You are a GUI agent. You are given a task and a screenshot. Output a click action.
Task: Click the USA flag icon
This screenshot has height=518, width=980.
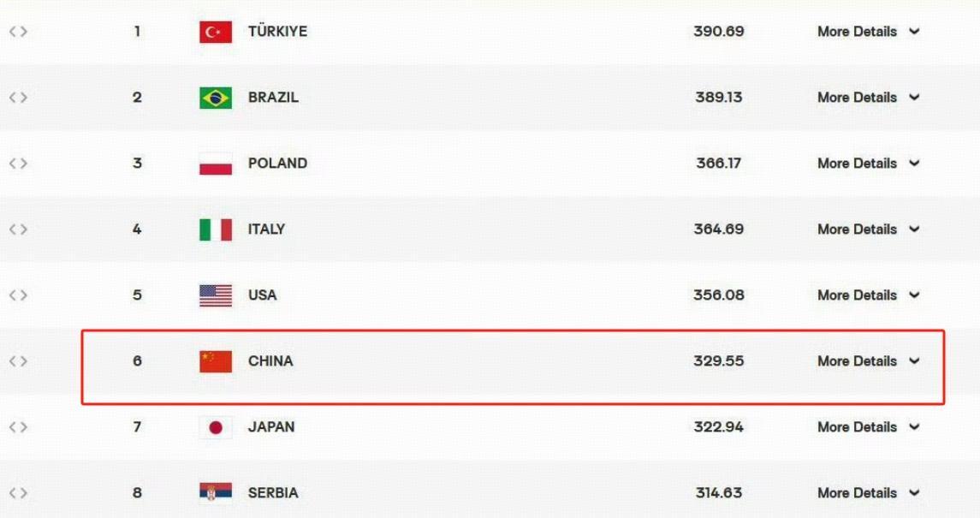click(216, 295)
